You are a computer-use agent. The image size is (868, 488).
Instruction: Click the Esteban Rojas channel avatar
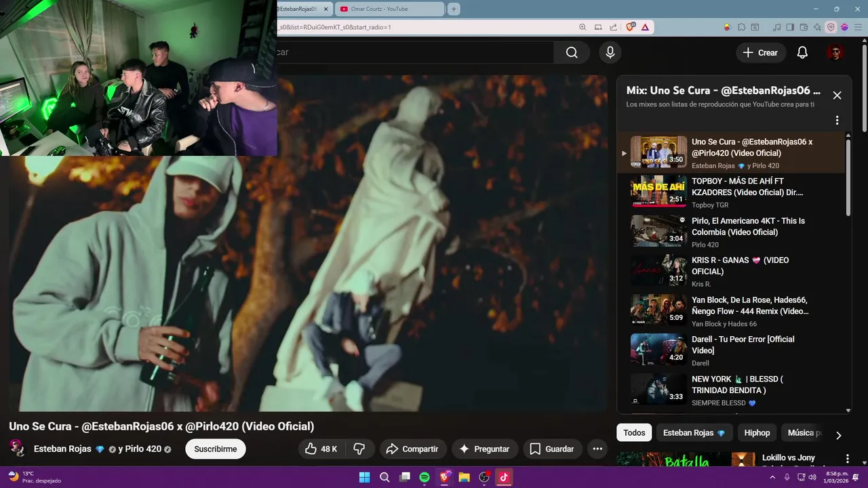pos(18,449)
